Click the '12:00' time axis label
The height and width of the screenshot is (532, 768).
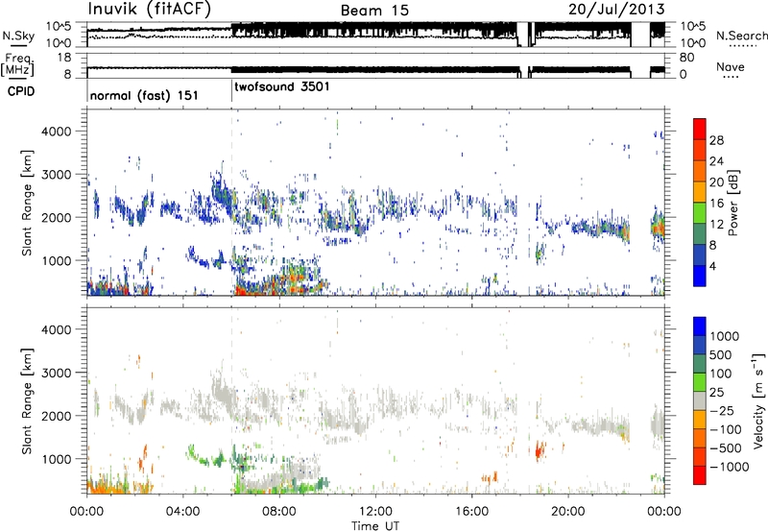(x=375, y=512)
